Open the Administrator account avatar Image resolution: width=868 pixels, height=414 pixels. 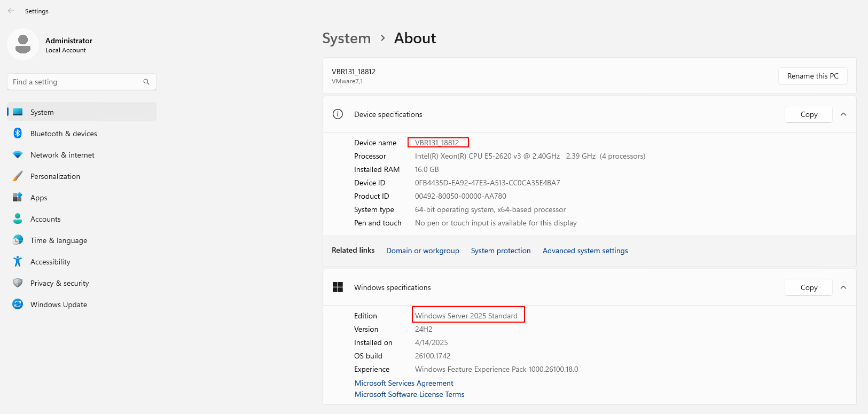click(x=23, y=44)
